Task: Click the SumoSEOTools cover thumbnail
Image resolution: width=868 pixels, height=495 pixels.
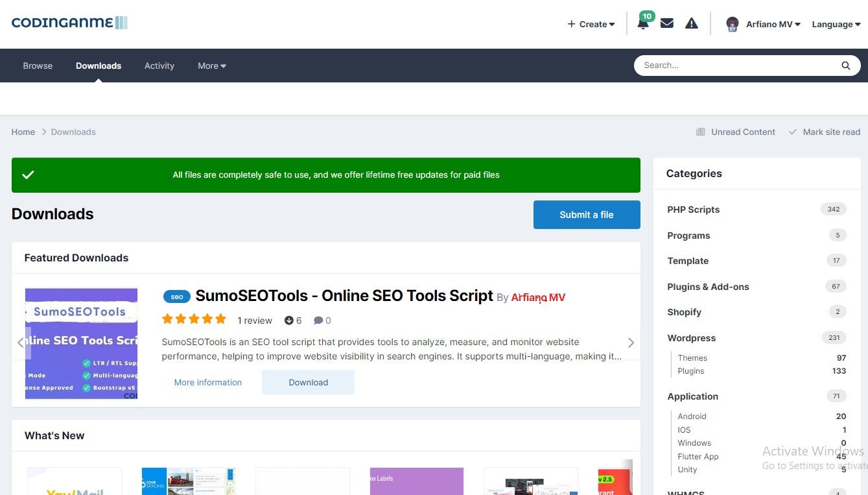Action: click(x=81, y=343)
